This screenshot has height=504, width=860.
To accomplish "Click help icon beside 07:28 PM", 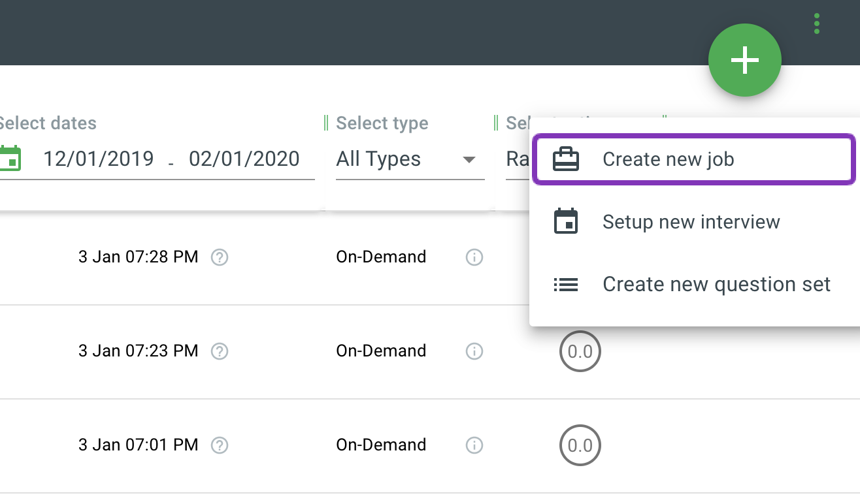I will (220, 257).
